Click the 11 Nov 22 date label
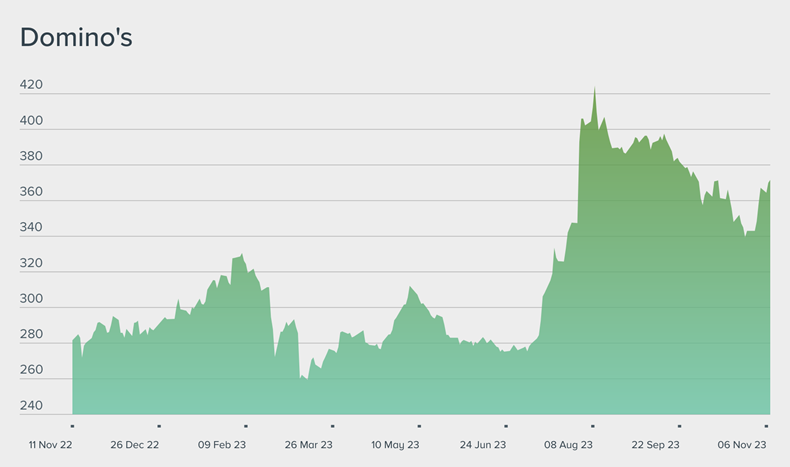The width and height of the screenshot is (790, 467). click(48, 444)
